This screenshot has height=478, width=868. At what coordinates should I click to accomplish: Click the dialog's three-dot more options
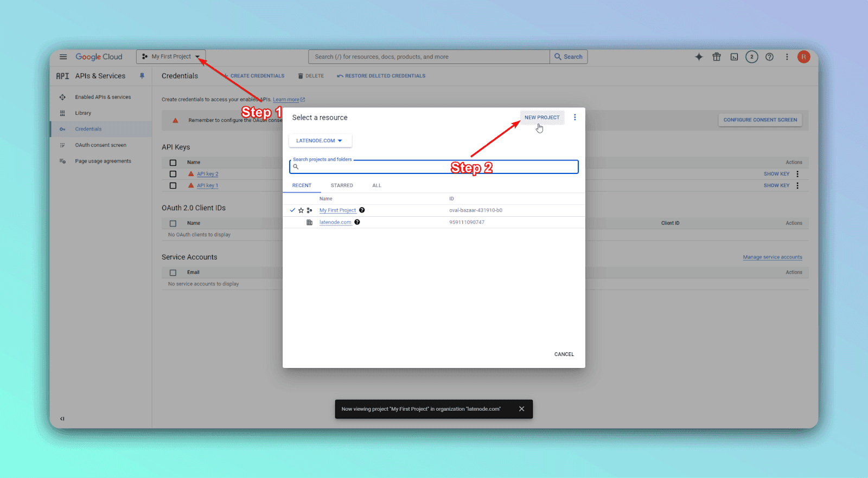click(x=575, y=118)
